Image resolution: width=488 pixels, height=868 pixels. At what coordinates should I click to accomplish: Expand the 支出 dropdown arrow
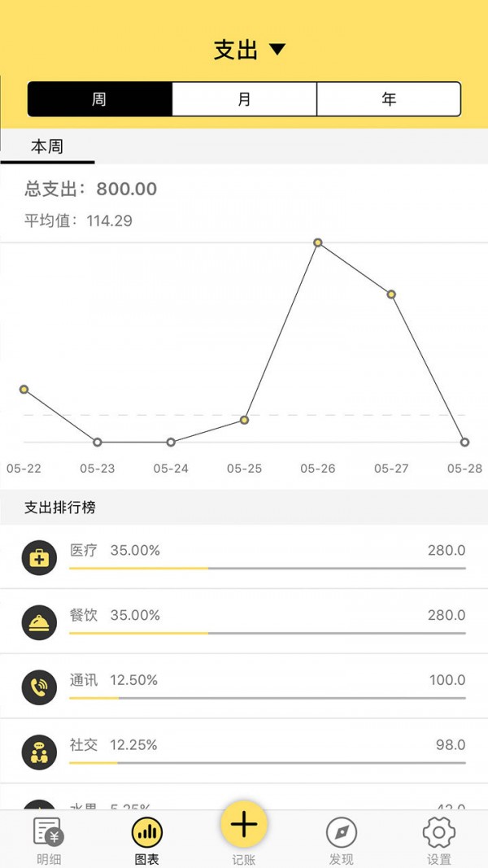(277, 50)
